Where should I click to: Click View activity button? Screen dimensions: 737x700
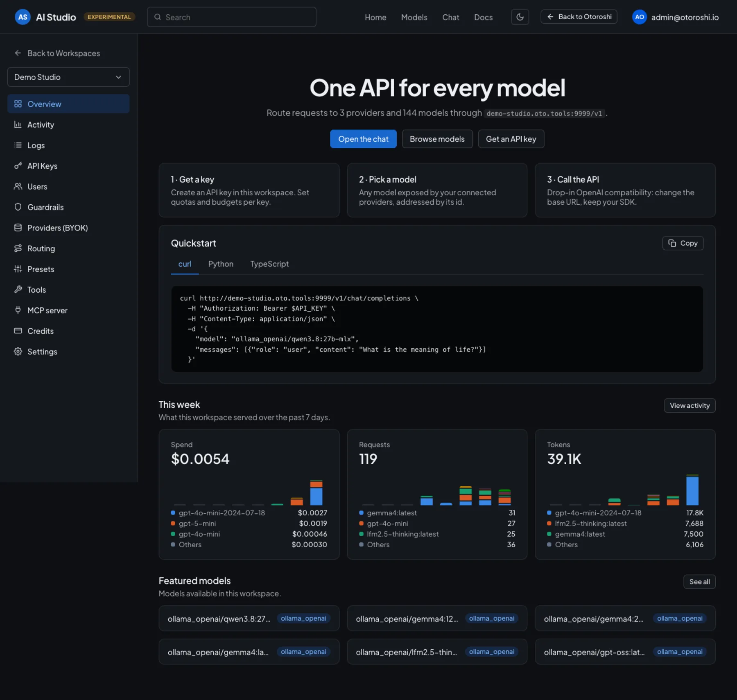[x=690, y=406]
